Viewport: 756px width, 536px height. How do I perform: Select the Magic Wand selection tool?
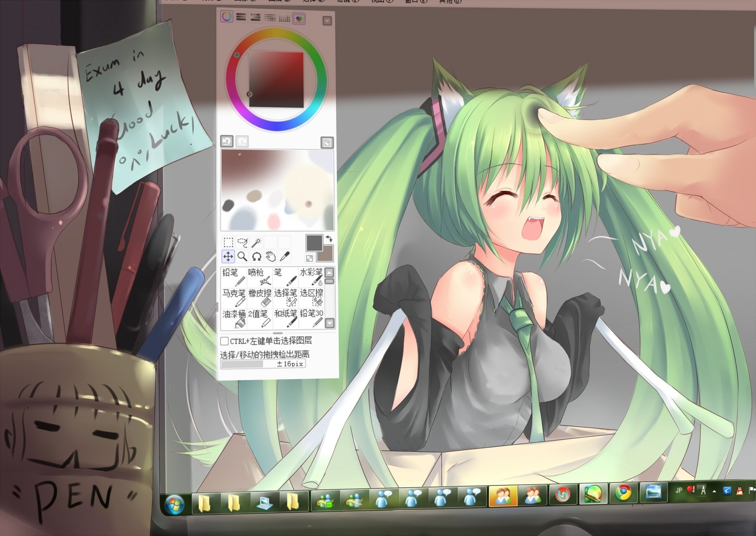pos(256,241)
